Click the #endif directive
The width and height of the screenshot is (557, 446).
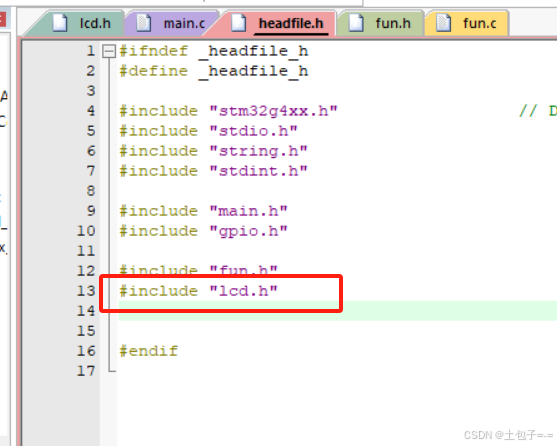coord(148,351)
